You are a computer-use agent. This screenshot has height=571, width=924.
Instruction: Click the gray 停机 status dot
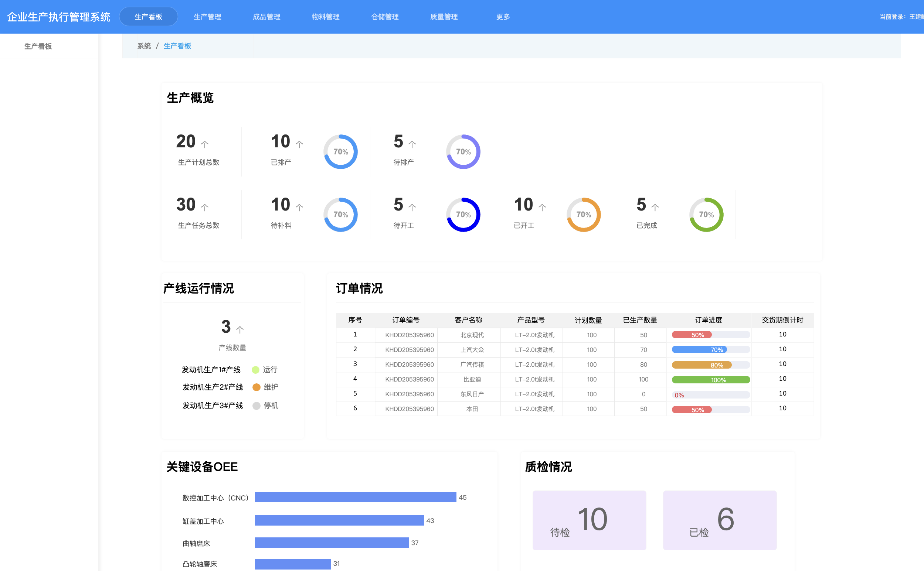tap(256, 406)
